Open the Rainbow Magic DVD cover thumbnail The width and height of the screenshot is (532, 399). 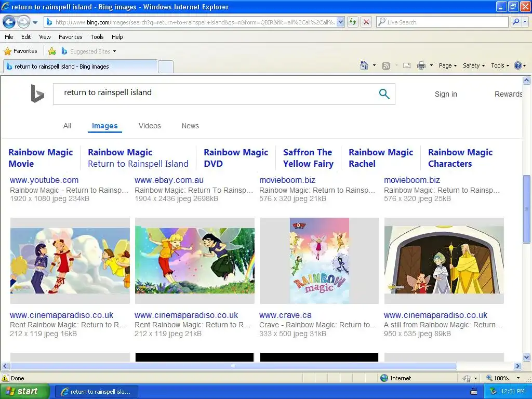pyautogui.click(x=320, y=261)
